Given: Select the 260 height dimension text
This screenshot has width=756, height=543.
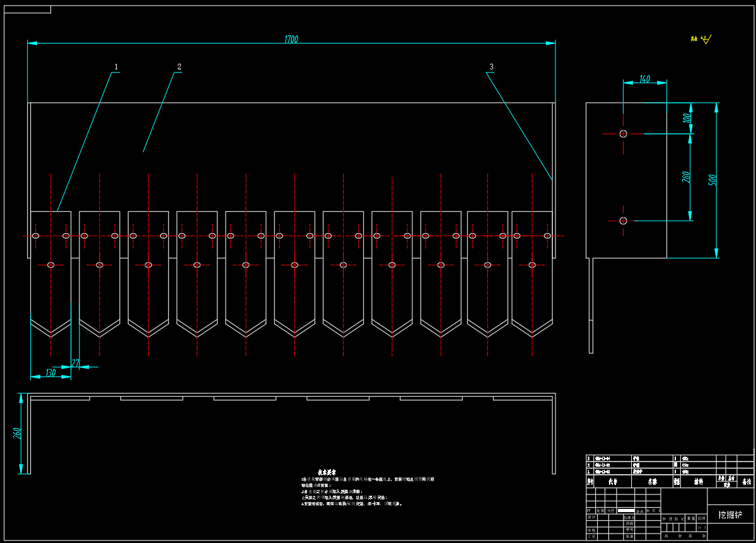Looking at the screenshot, I should (x=18, y=433).
